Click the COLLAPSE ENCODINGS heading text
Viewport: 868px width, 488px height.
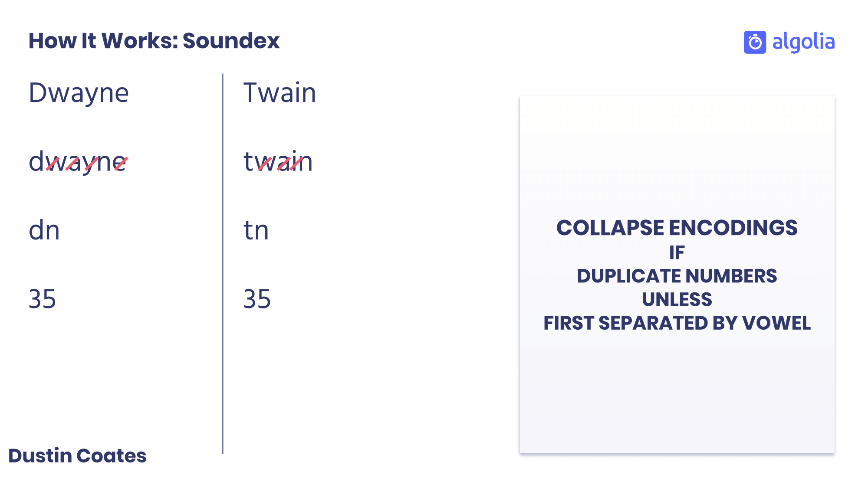point(677,228)
